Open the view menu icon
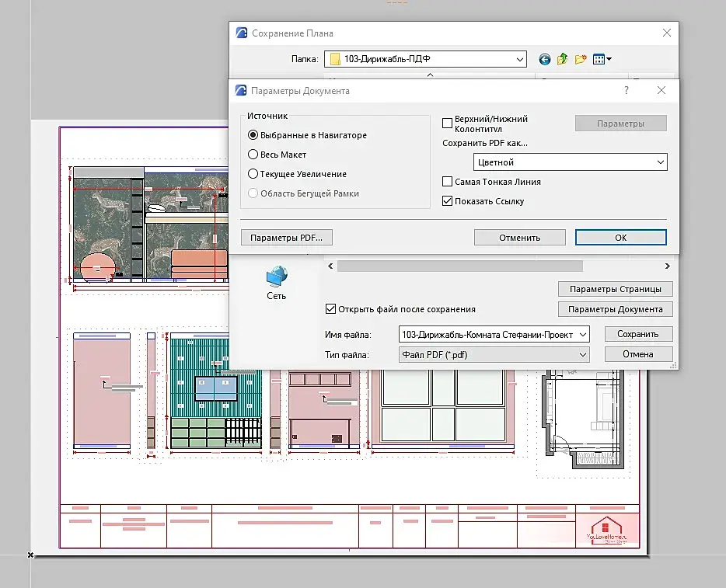Image resolution: width=726 pixels, height=588 pixels. pyautogui.click(x=602, y=59)
